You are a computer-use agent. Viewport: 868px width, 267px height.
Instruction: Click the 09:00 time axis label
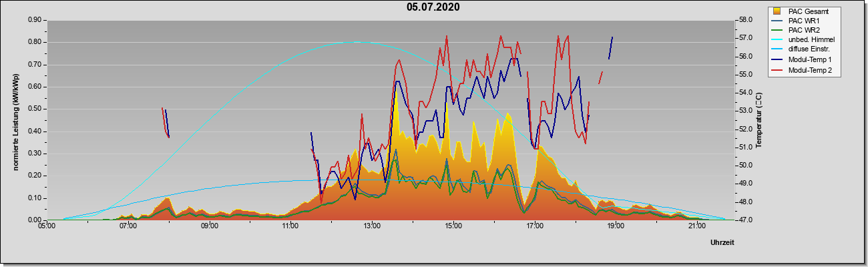(209, 227)
